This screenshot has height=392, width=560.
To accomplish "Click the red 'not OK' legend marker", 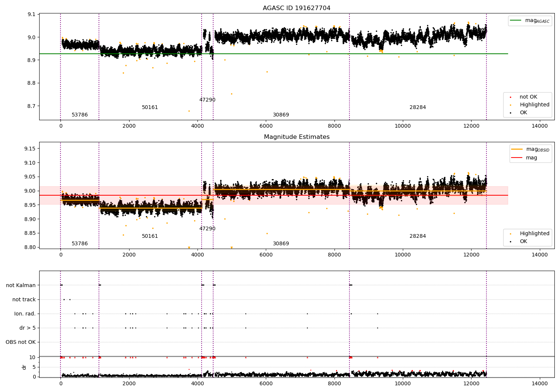I will click(510, 97).
